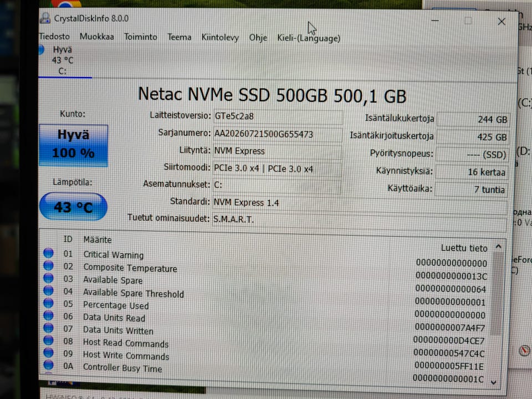Image resolution: width=532 pixels, height=399 pixels.
Task: Select the Available Spare attribute row
Action: point(267,284)
